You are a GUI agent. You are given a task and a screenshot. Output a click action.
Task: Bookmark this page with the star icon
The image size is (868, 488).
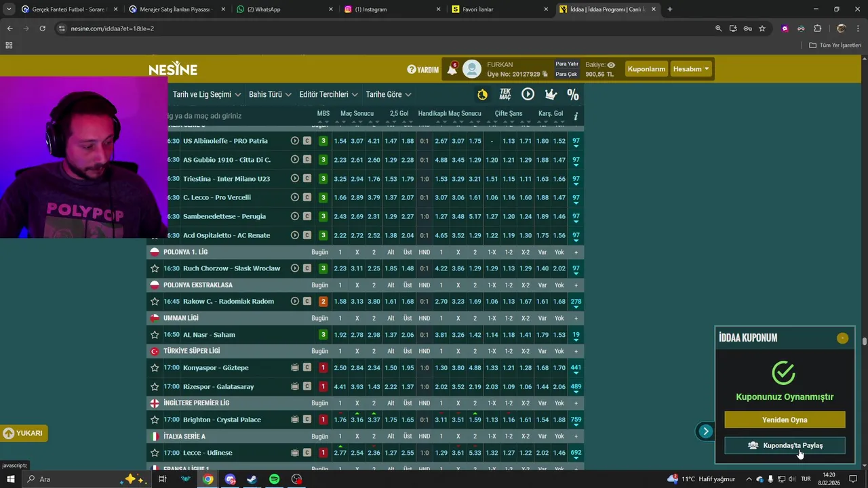click(762, 28)
